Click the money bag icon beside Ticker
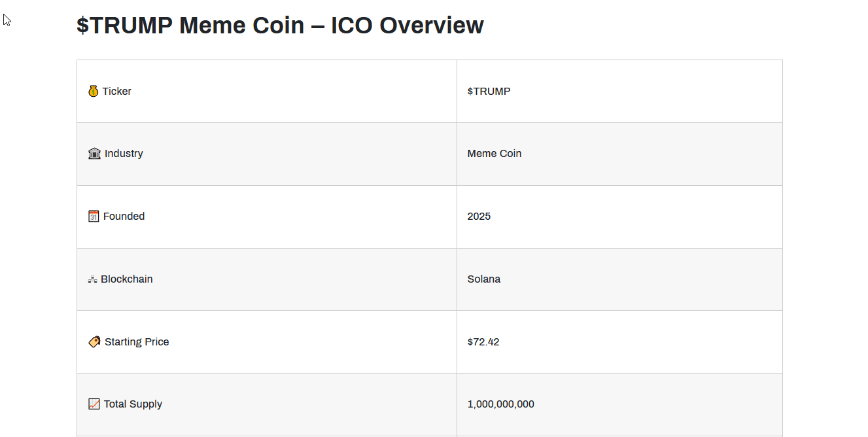This screenshot has width=868, height=437. click(x=94, y=92)
